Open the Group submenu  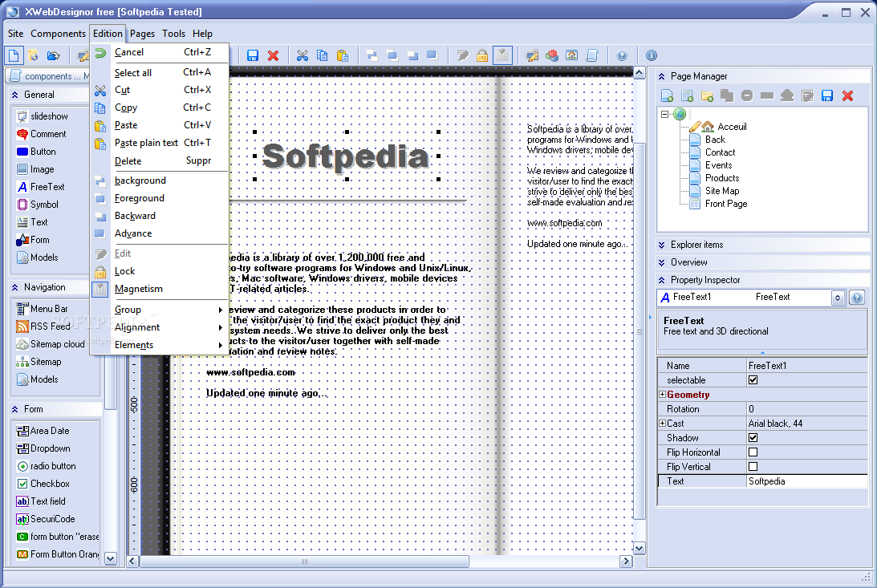click(160, 310)
